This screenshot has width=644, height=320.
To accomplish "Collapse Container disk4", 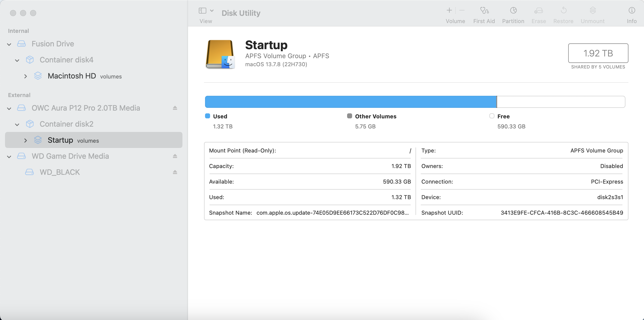I will [x=17, y=60].
